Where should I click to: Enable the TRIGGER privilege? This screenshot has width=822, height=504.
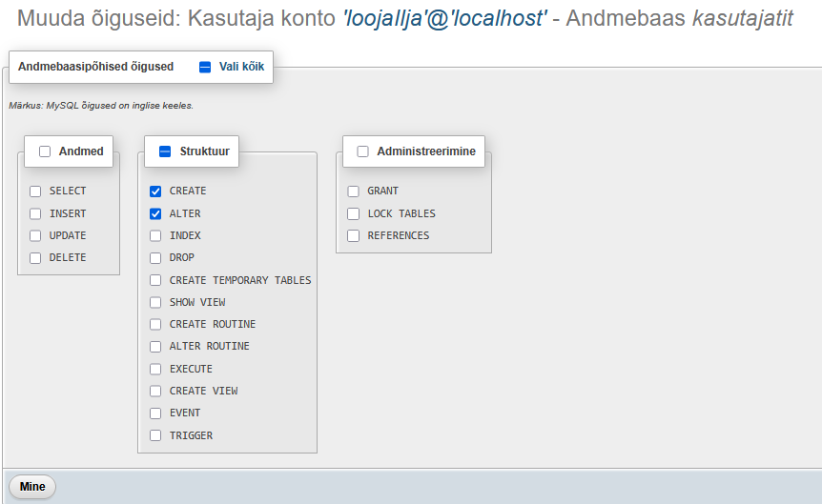(155, 435)
